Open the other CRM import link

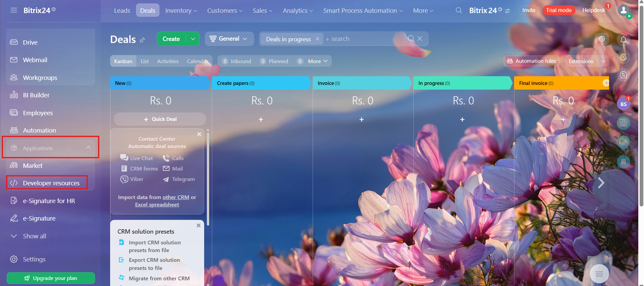point(176,197)
